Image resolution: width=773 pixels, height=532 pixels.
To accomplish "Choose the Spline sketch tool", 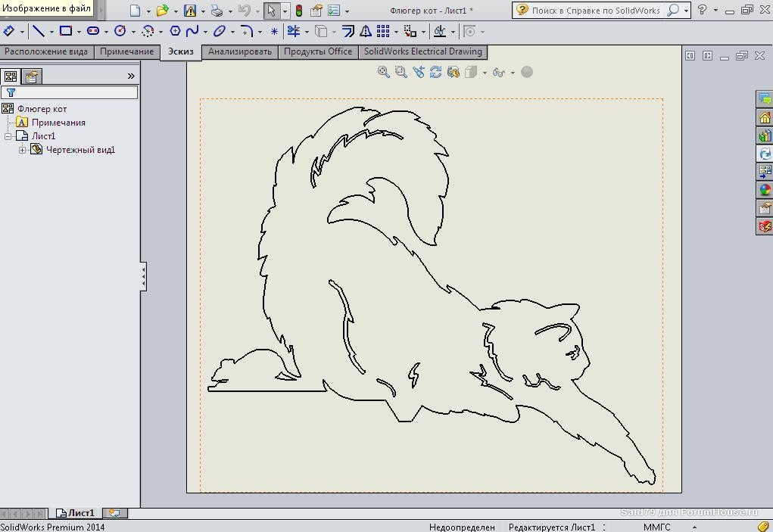I will (192, 31).
